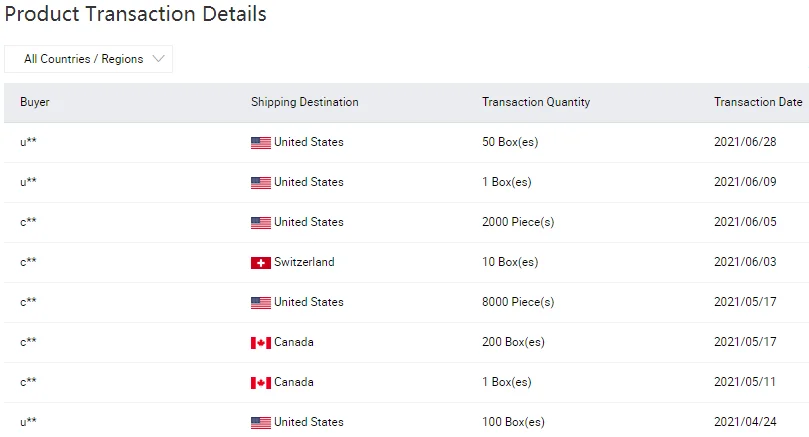Click the US flag in the 2021/04/24 row
Image resolution: width=809 pixels, height=437 pixels.
[260, 423]
